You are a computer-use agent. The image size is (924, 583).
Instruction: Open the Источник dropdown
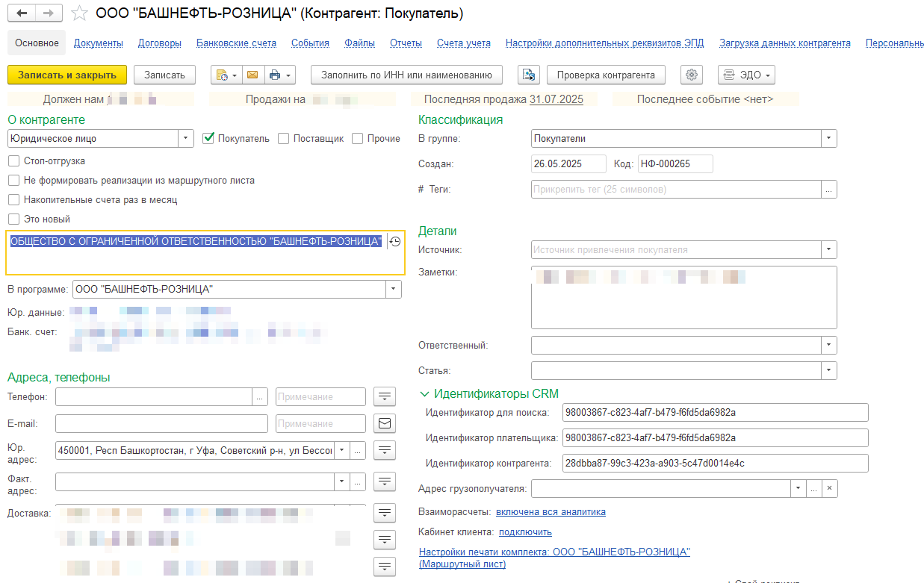click(829, 249)
